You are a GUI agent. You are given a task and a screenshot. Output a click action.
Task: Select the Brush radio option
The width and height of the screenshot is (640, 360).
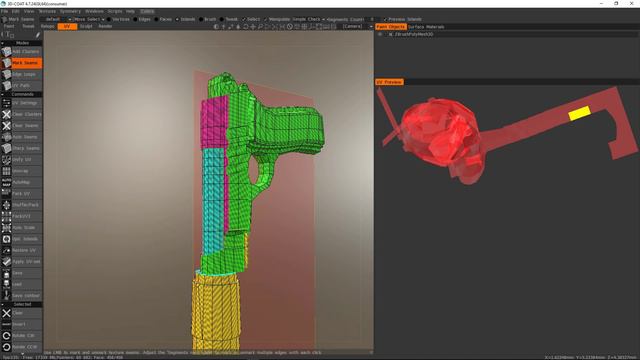click(x=208, y=19)
